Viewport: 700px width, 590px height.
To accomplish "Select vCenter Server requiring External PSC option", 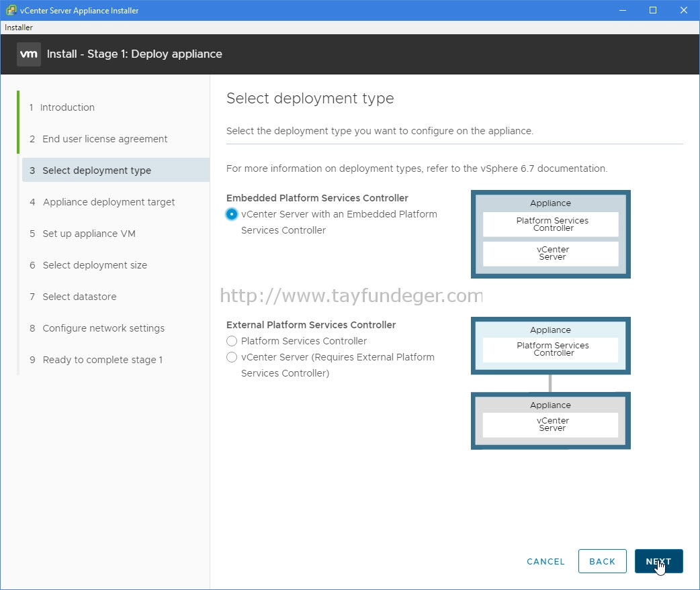I will tap(231, 357).
